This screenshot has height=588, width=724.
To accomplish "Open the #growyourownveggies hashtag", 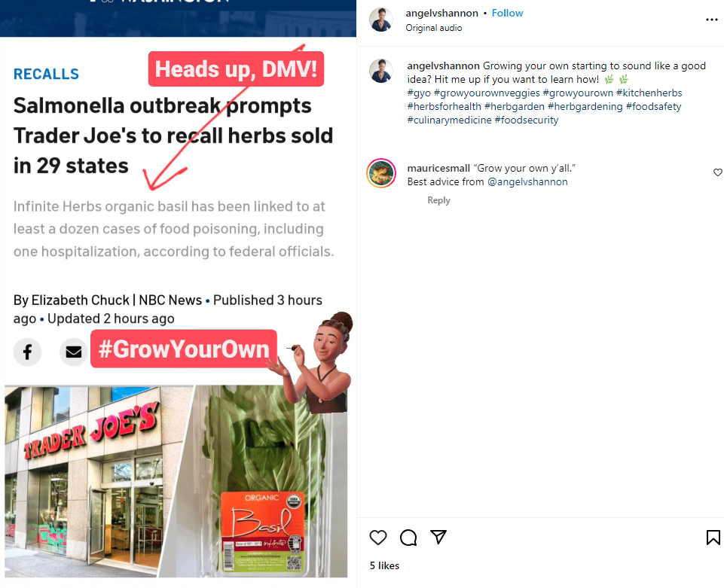I will coord(487,93).
